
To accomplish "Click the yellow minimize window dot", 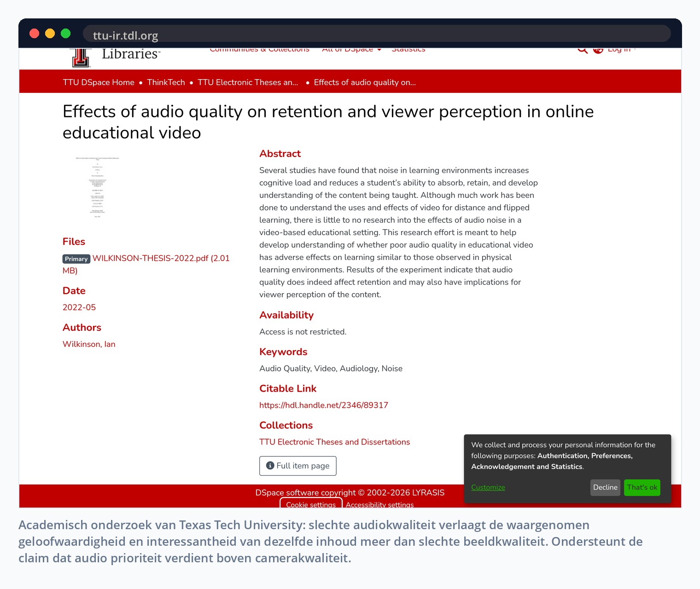I will pyautogui.click(x=50, y=33).
